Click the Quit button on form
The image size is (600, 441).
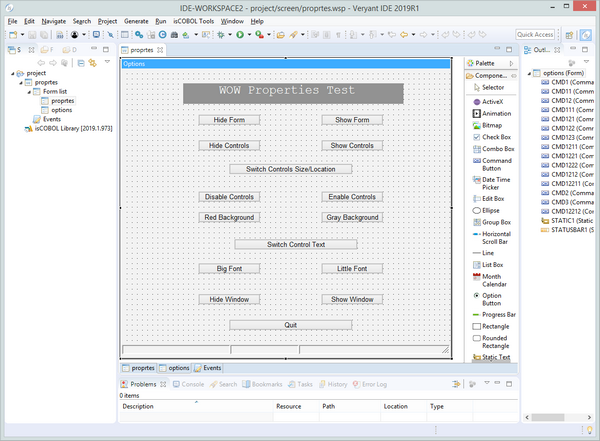pos(290,325)
